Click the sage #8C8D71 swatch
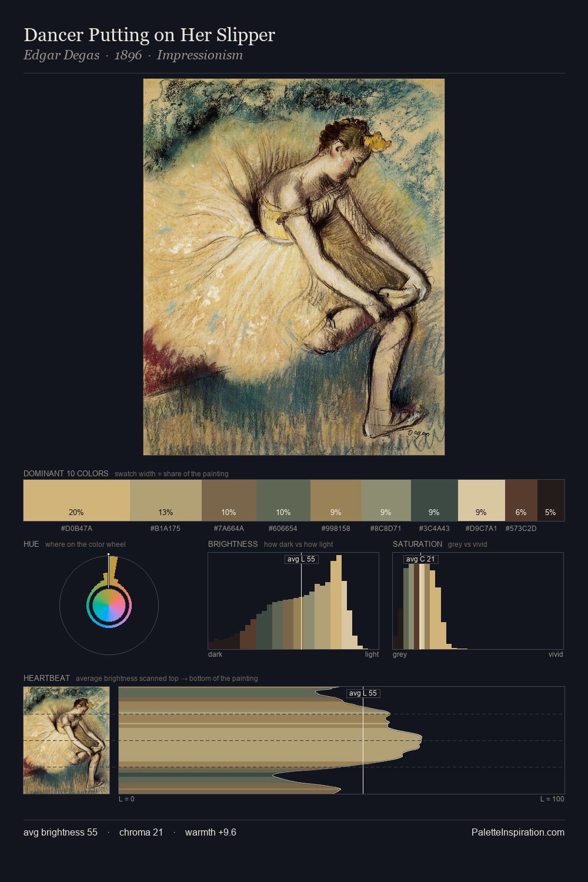The width and height of the screenshot is (588, 882). 386,500
